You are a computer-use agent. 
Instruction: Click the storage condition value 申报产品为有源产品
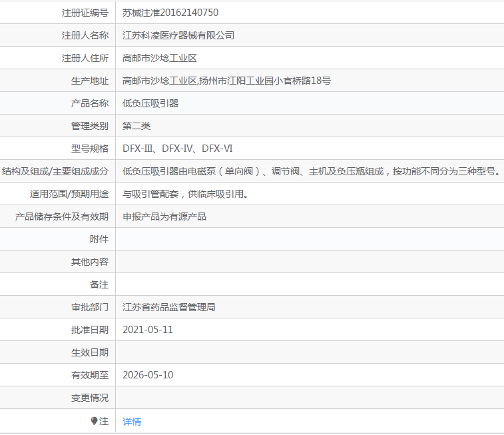click(x=164, y=217)
